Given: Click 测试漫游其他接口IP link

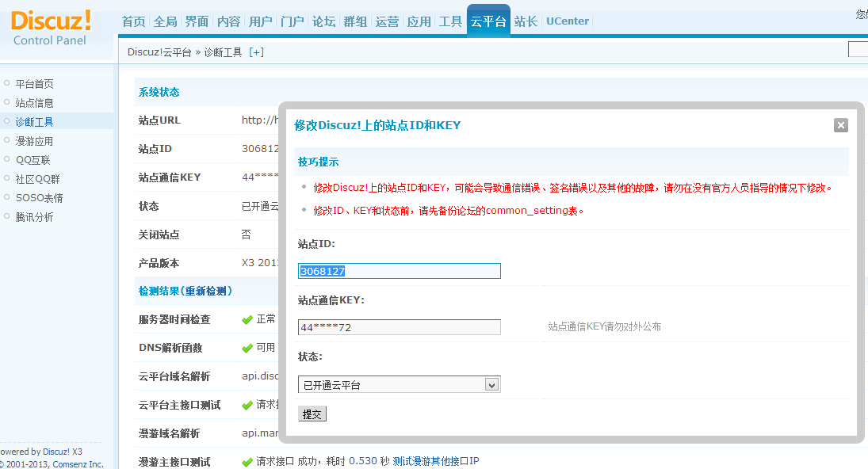Looking at the screenshot, I should point(436,461).
